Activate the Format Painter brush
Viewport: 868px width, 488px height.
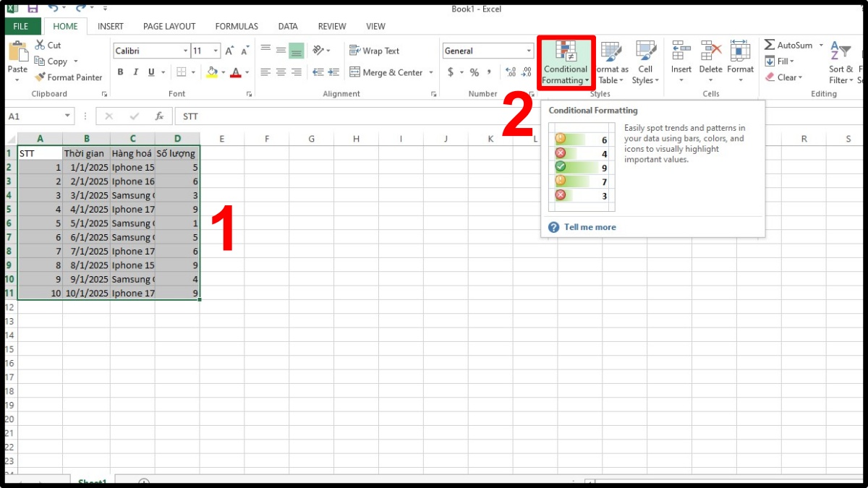(x=69, y=77)
